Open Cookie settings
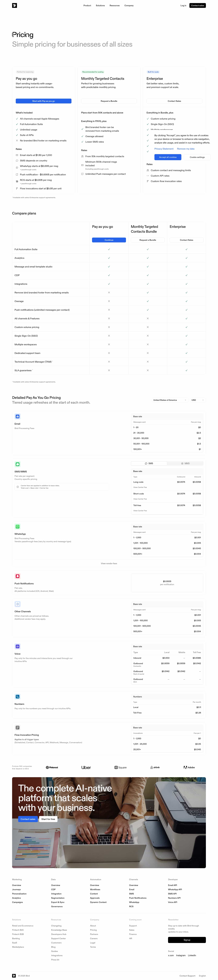This screenshot has width=218, height=980. pos(197,157)
